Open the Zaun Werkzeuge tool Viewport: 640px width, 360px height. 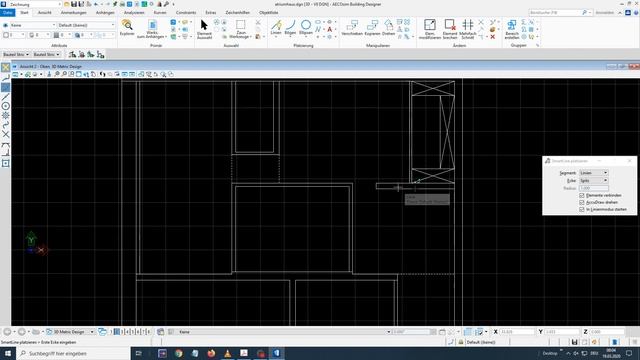240,29
